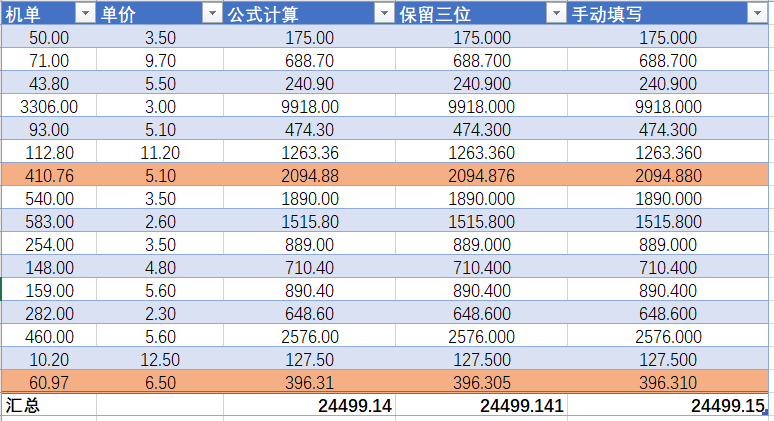Screen dimensions: 774x421
Task: Click the cell containing 1263.36
Action: click(310, 153)
